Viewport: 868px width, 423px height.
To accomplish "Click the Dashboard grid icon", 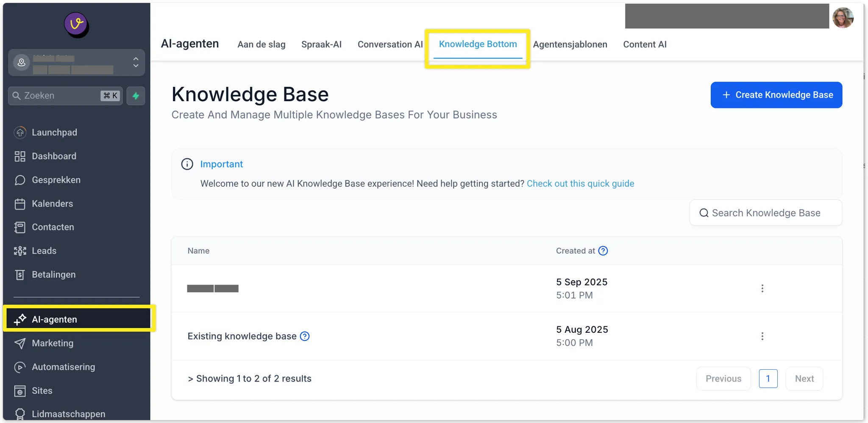I will click(20, 156).
